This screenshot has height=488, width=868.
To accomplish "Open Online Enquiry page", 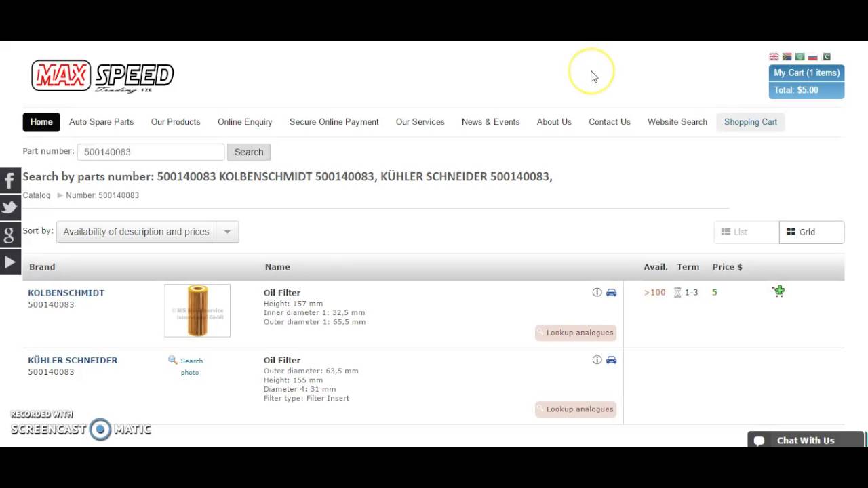I will coord(245,122).
